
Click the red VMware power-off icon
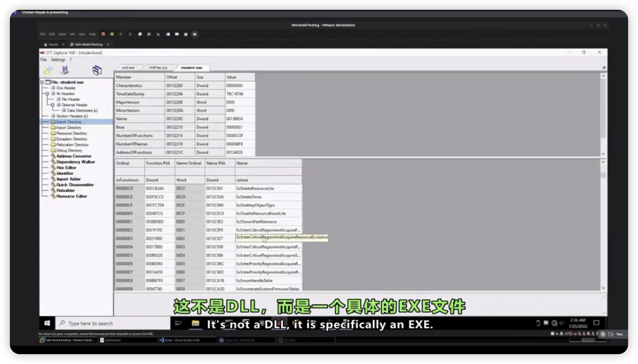coord(103,34)
